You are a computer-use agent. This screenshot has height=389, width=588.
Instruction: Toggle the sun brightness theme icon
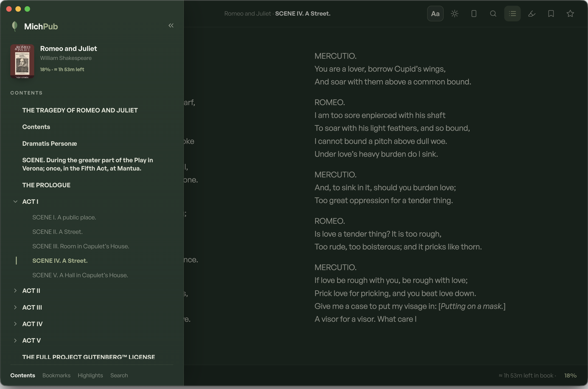(x=454, y=14)
